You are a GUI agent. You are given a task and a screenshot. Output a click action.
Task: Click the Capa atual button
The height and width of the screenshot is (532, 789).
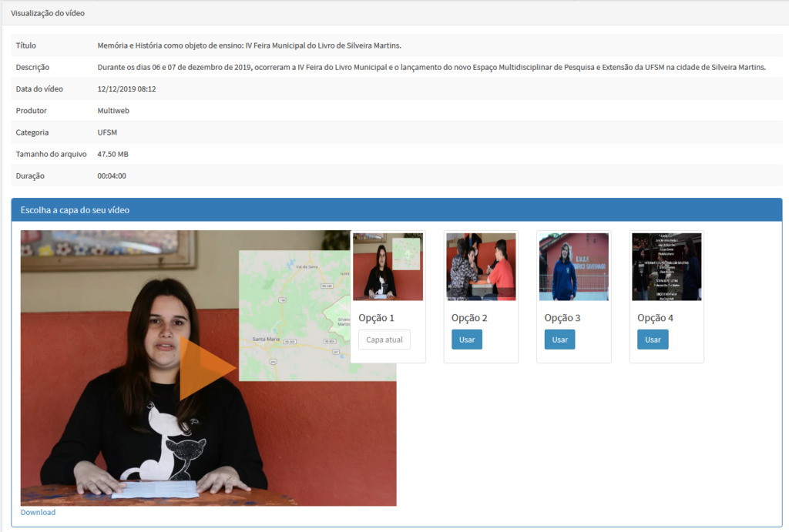(x=384, y=340)
